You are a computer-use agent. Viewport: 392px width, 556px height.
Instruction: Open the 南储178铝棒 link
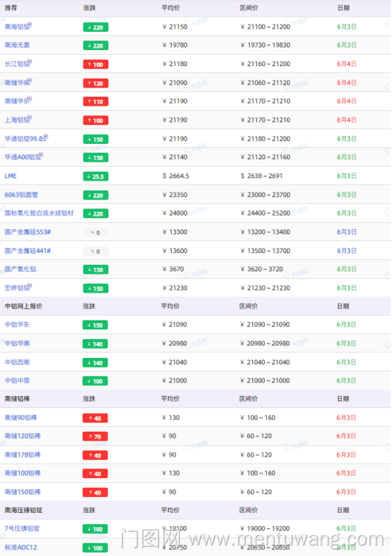pos(22,455)
